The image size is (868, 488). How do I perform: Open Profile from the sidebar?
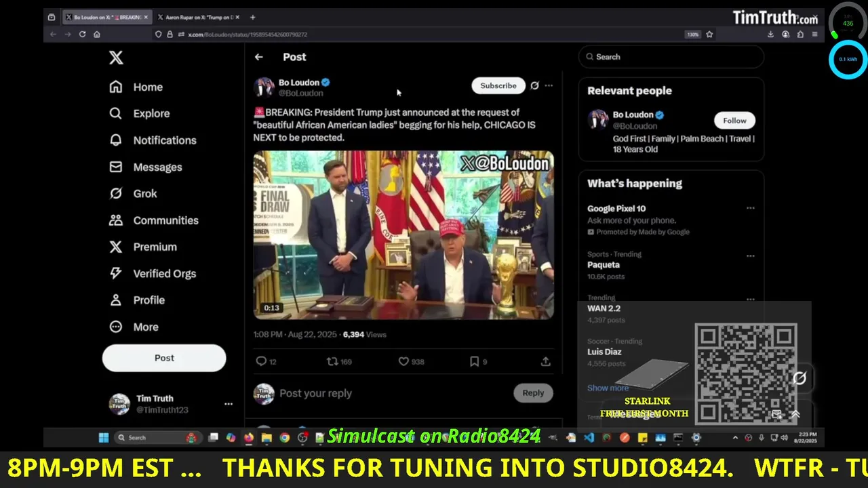(x=137, y=300)
